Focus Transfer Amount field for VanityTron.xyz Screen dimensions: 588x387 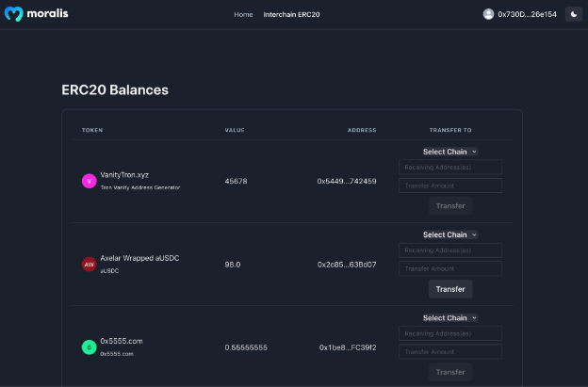(x=449, y=185)
